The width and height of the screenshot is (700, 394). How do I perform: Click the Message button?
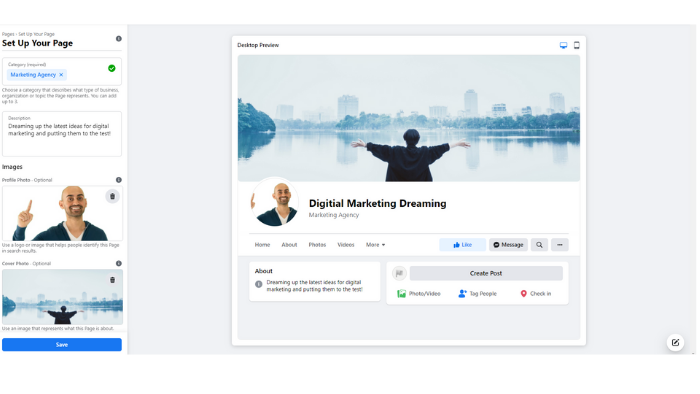pos(508,245)
